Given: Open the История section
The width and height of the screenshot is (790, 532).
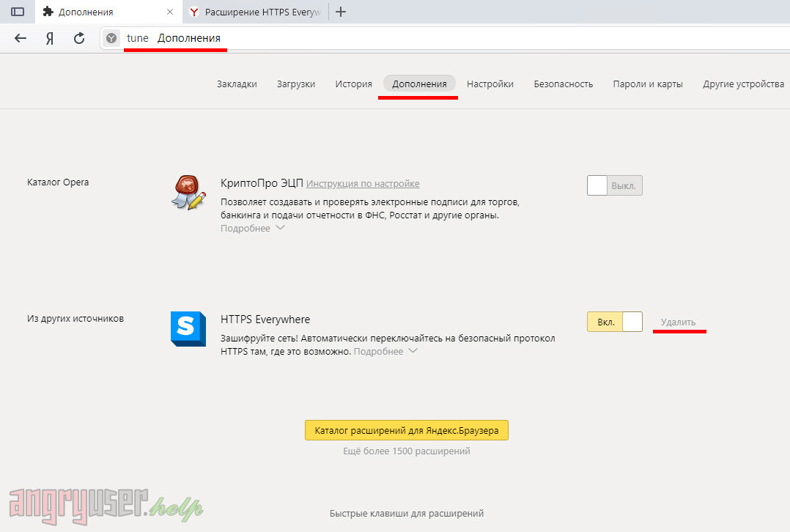Looking at the screenshot, I should (353, 84).
